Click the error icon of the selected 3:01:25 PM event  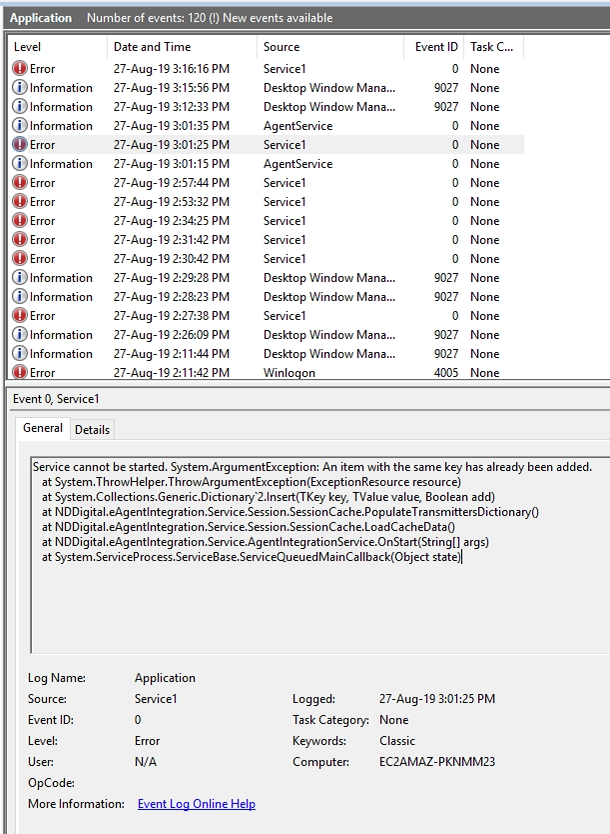pos(20,145)
